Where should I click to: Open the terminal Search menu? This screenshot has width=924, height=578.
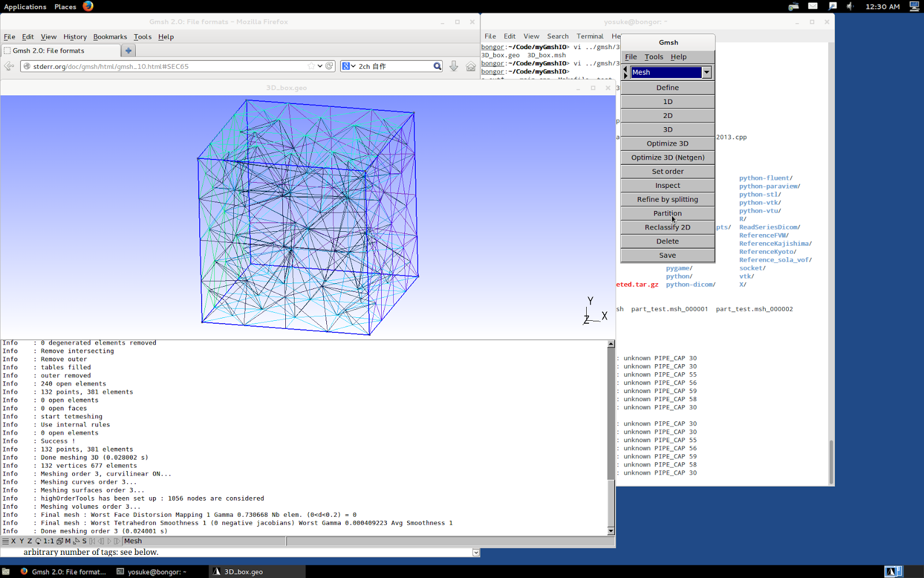(558, 36)
